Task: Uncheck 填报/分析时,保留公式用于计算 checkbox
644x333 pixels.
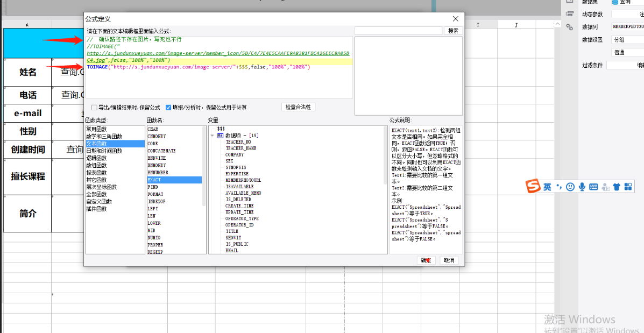Action: pos(168,108)
